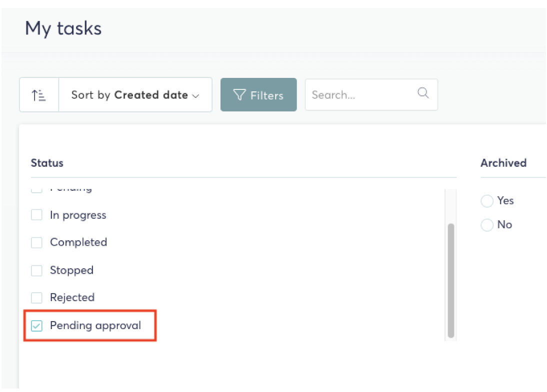Click the funnel icon in Filters
This screenshot has width=547, height=392.
[239, 95]
